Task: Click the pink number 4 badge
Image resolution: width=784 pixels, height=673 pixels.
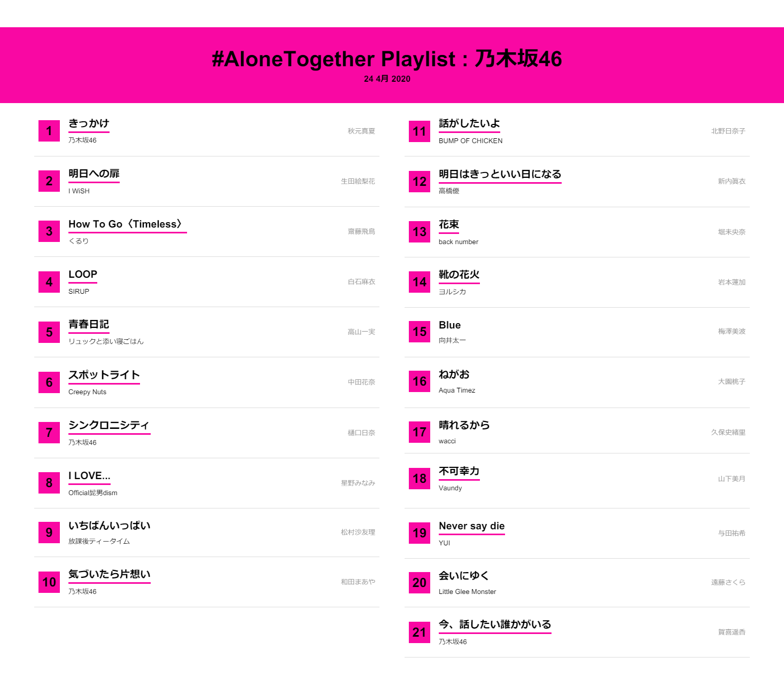Action: pos(49,282)
